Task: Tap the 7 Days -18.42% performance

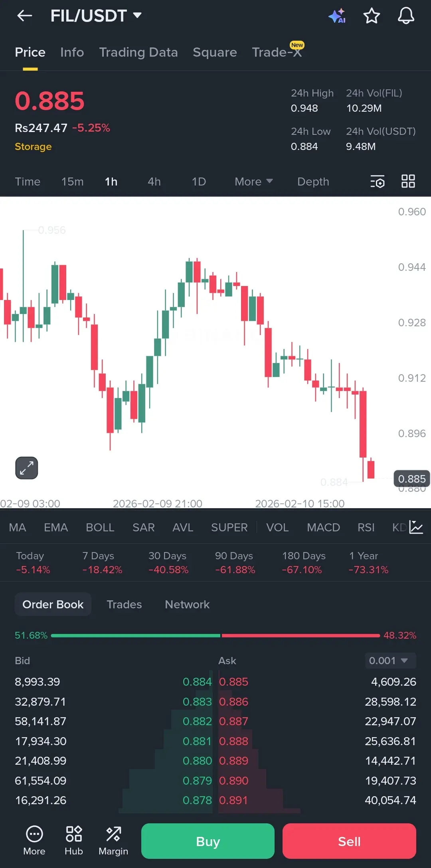Action: pyautogui.click(x=102, y=562)
